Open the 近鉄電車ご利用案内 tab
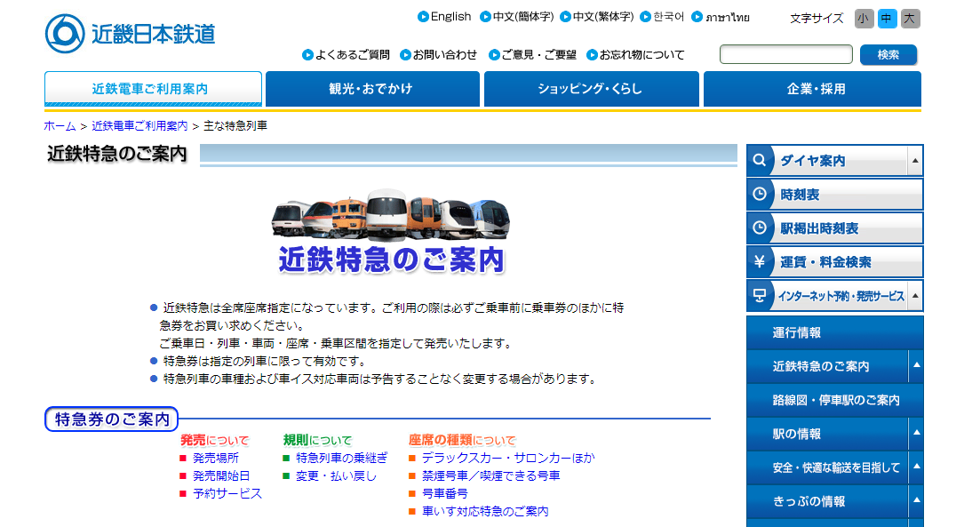The image size is (980, 527). [153, 89]
